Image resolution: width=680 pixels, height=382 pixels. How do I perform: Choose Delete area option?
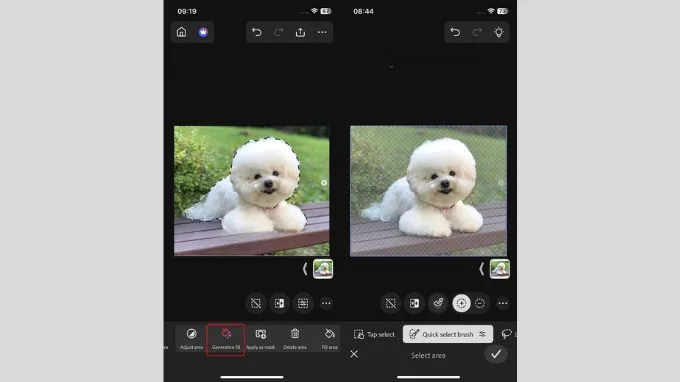click(295, 339)
